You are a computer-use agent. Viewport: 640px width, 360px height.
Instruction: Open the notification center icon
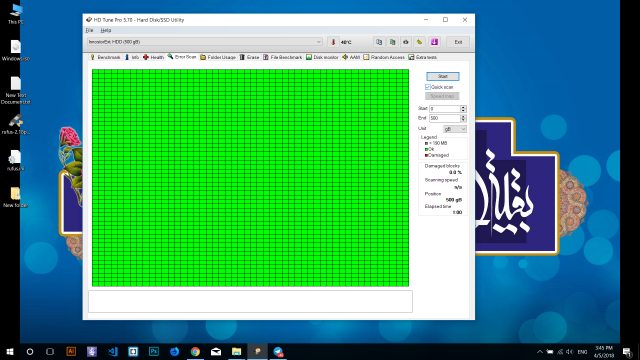point(627,352)
